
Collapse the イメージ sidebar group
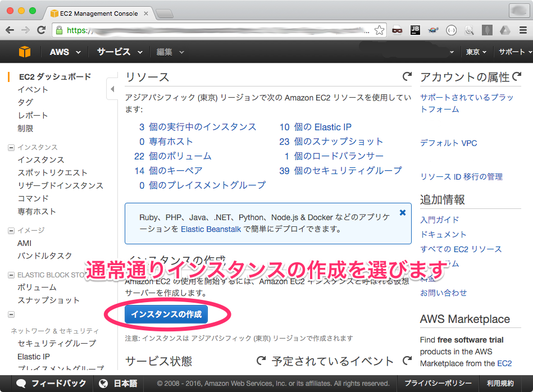click(x=11, y=230)
